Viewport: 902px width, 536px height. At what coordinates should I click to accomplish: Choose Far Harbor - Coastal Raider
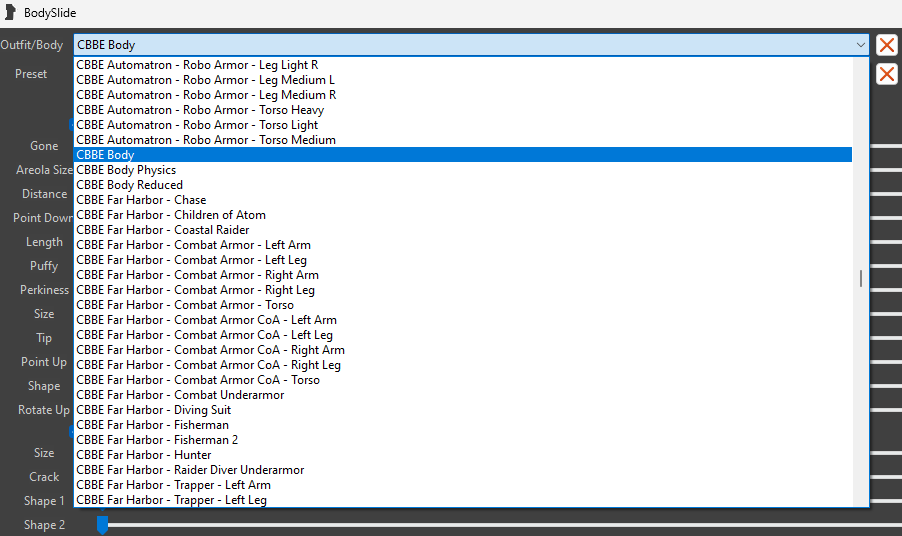point(463,229)
